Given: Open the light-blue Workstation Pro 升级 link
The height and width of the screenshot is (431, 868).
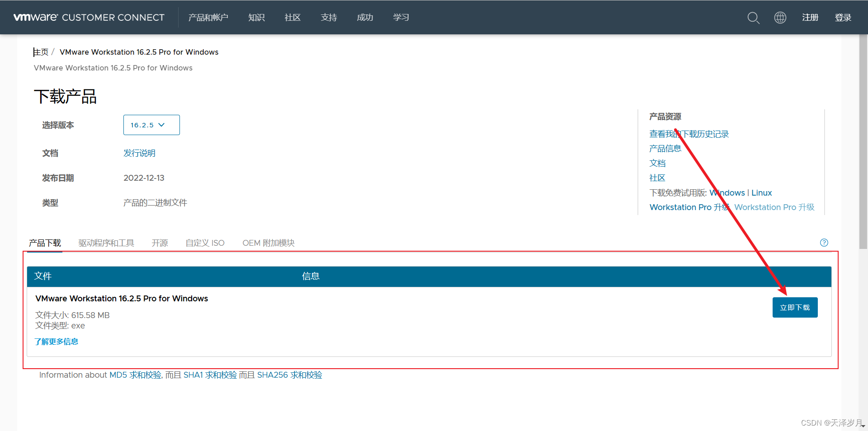Looking at the screenshot, I should click(x=774, y=207).
